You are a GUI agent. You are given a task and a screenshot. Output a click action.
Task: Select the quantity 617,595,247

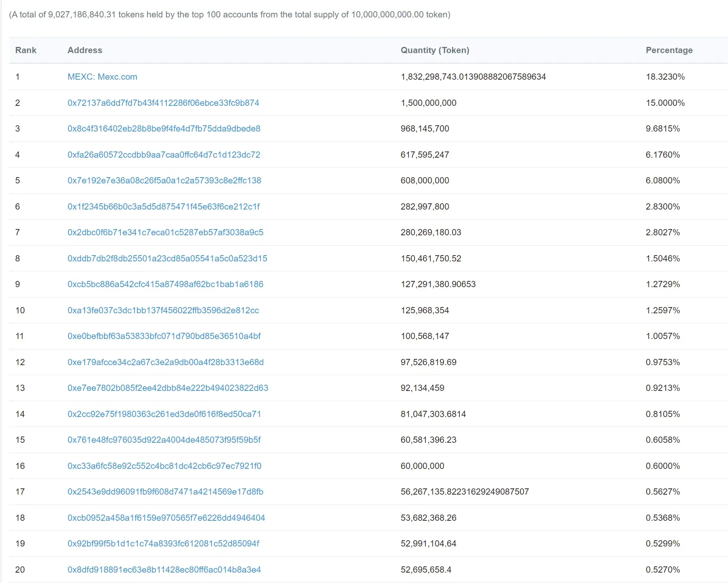click(x=425, y=155)
